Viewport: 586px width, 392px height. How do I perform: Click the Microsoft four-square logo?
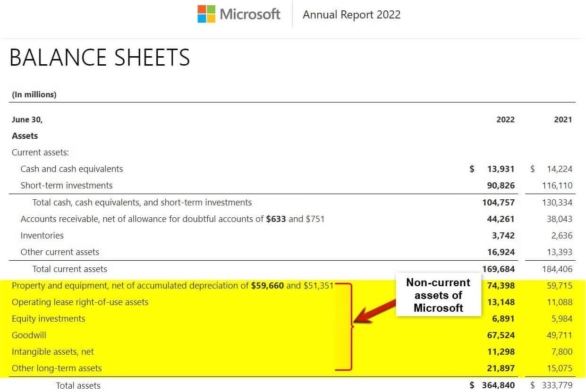pyautogui.click(x=205, y=14)
